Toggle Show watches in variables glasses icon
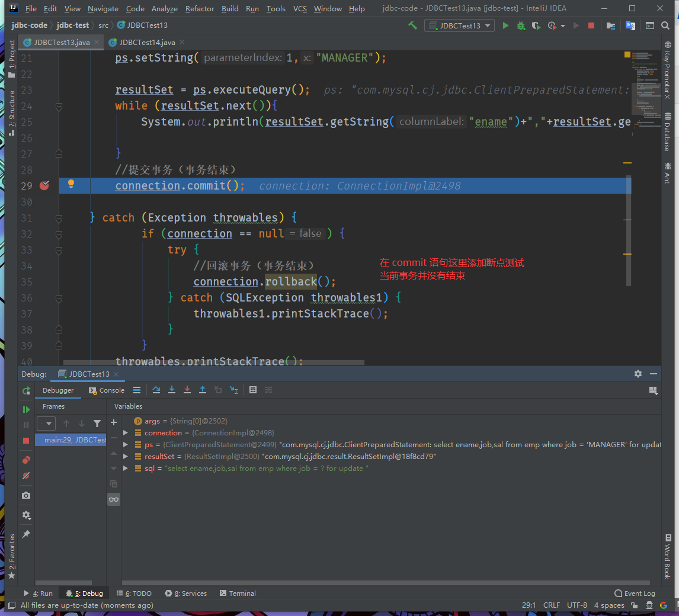Image resolution: width=679 pixels, height=616 pixels. tap(114, 499)
